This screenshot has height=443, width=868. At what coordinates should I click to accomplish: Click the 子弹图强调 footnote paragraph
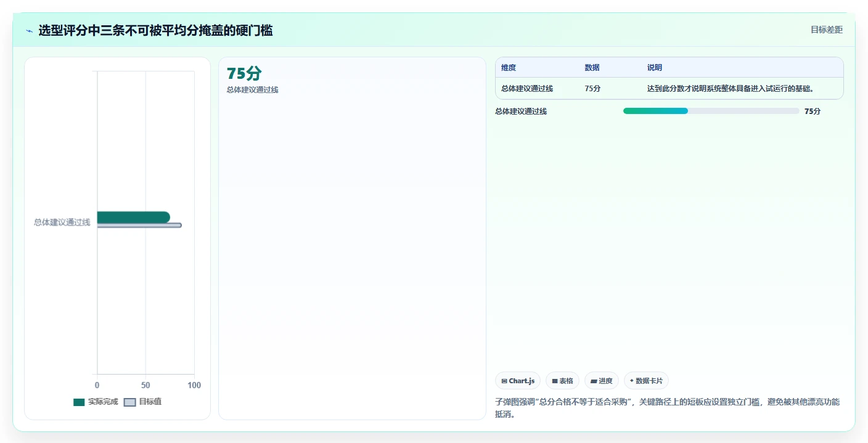click(x=667, y=408)
